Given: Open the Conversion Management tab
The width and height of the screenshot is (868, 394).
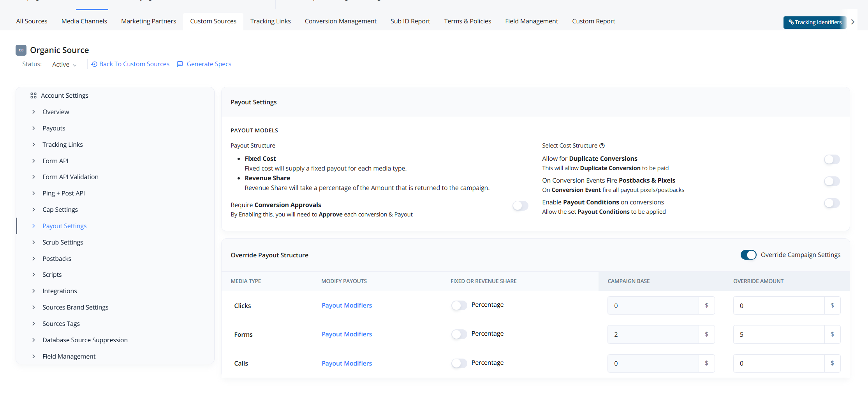Looking at the screenshot, I should (x=340, y=21).
